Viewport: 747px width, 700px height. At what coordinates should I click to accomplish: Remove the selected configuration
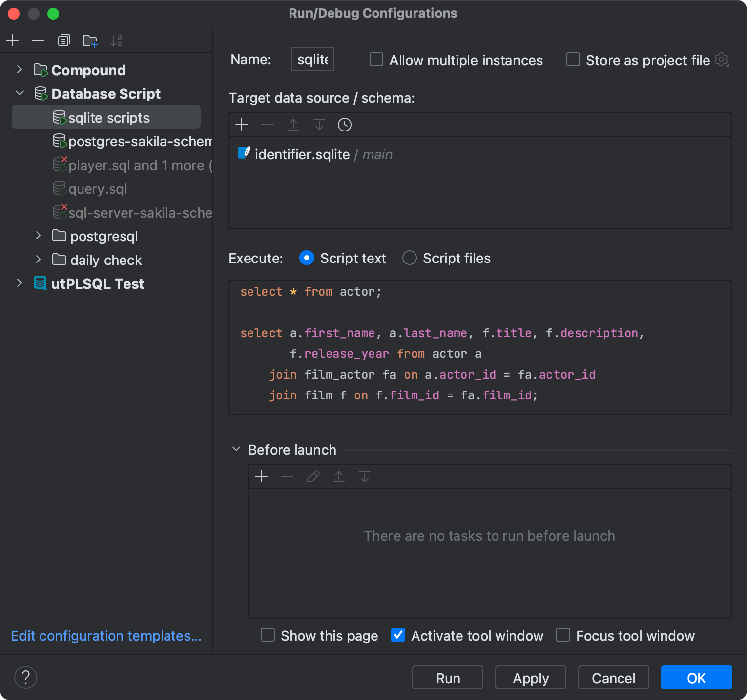click(x=38, y=40)
